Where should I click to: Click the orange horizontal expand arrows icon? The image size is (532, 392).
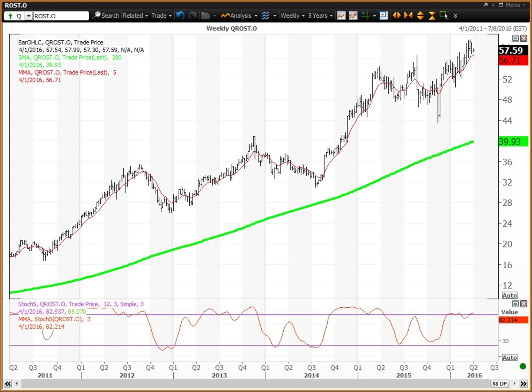click(396, 16)
